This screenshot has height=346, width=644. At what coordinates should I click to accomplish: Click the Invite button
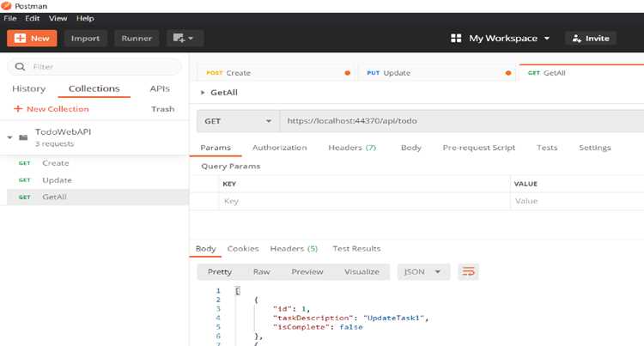pos(591,38)
